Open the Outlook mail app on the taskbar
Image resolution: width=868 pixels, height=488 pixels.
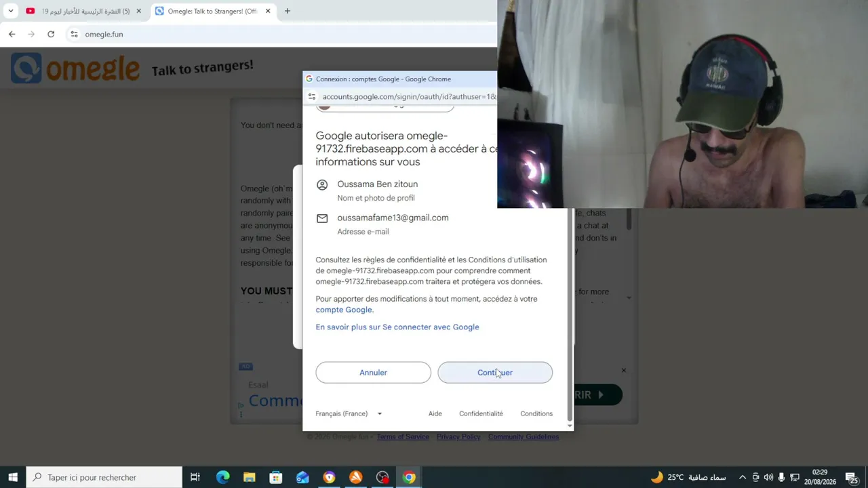[x=302, y=477]
